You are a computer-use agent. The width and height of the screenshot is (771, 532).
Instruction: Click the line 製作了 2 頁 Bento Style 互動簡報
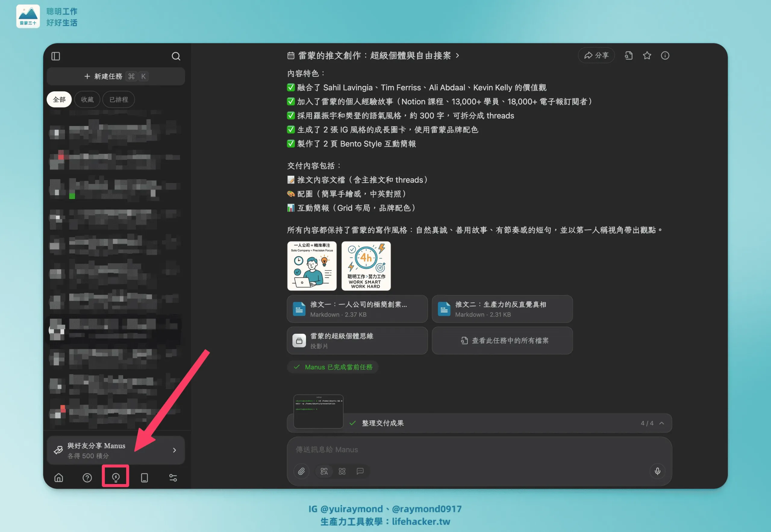tap(351, 144)
